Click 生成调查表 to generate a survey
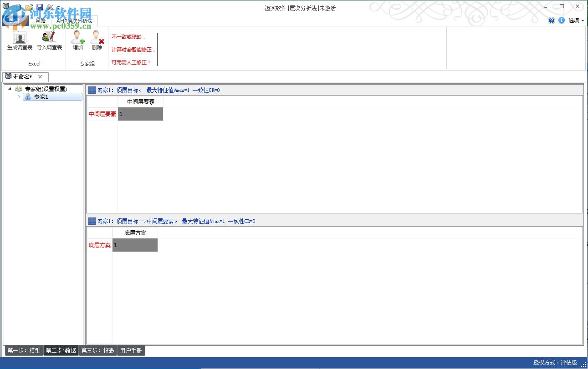588x369 pixels. (20, 41)
